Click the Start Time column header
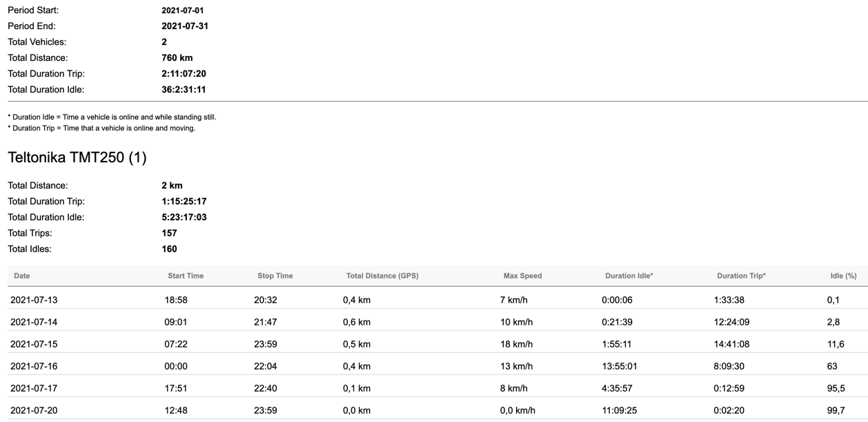This screenshot has height=422, width=868. 186,276
